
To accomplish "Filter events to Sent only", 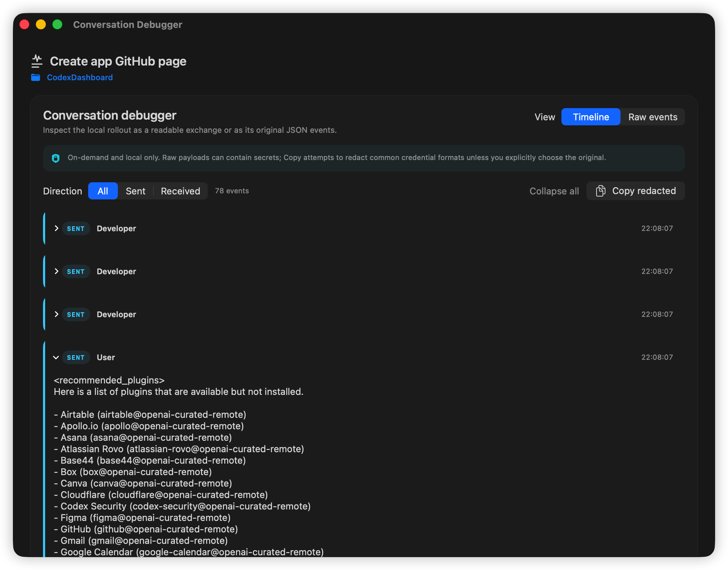I will tap(135, 191).
